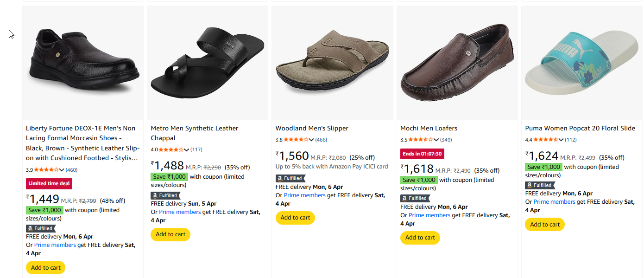The image size is (644, 278).
Task: Expand rating popover for Mochi Loafers
Action: coord(436,140)
